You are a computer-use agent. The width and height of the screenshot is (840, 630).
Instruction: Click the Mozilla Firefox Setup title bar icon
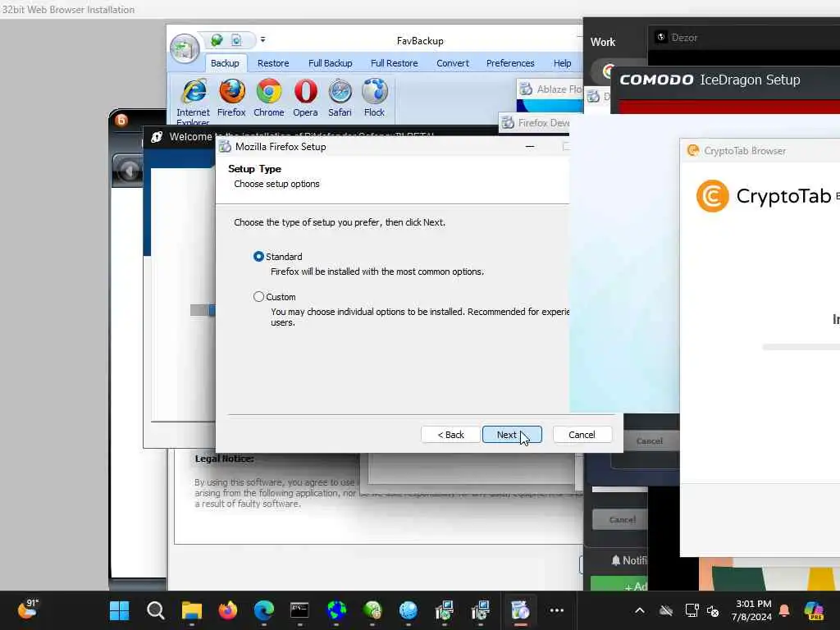coord(225,146)
